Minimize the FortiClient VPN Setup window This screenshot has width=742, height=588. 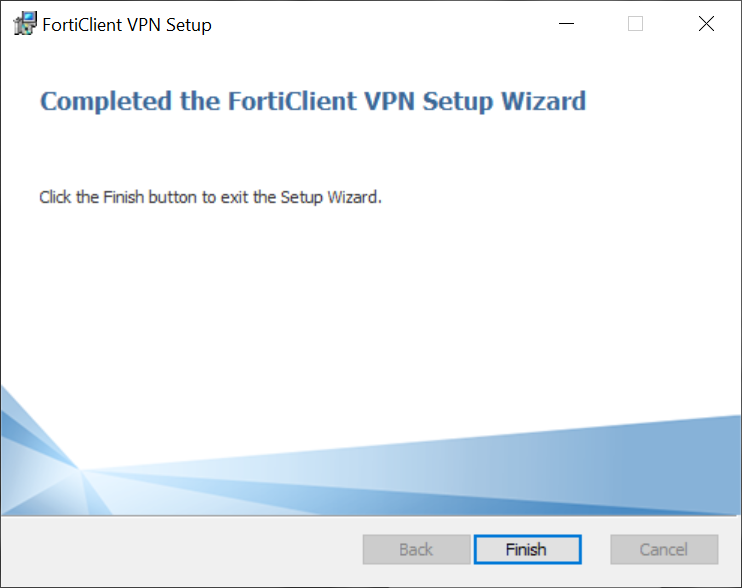click(x=565, y=25)
